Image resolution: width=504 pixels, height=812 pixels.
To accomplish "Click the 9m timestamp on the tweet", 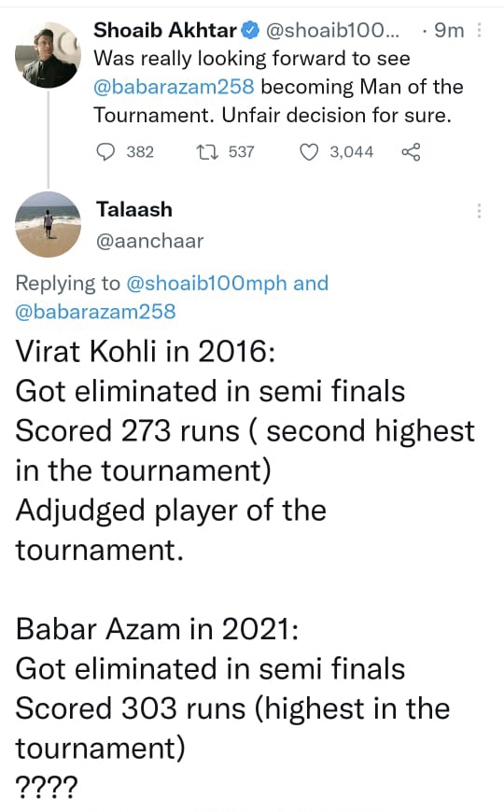I will coord(449,31).
